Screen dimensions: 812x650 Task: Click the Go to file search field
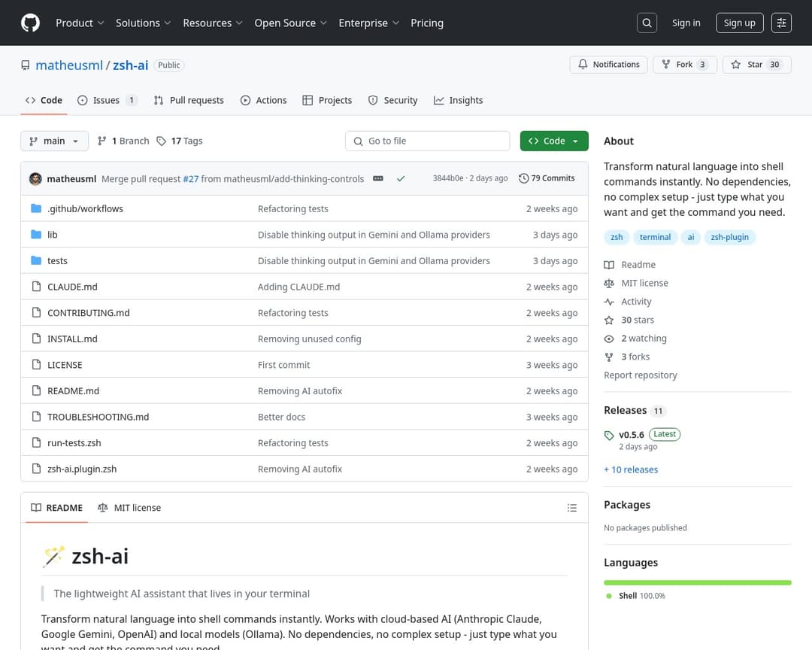[x=427, y=141]
